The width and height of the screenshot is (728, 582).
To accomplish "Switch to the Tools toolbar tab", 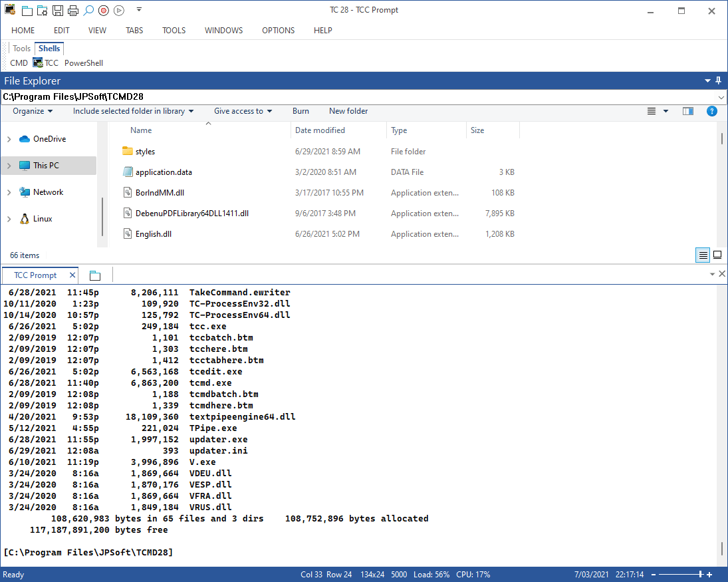I will tap(21, 49).
